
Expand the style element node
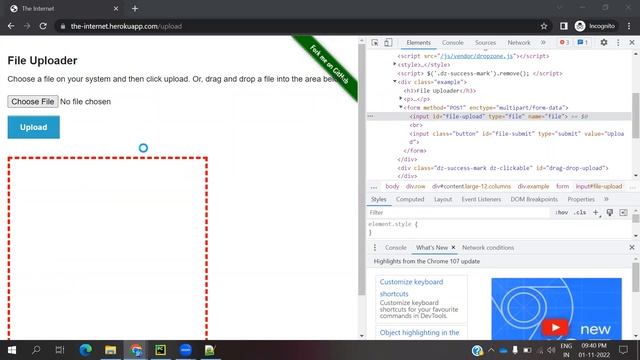[395, 64]
